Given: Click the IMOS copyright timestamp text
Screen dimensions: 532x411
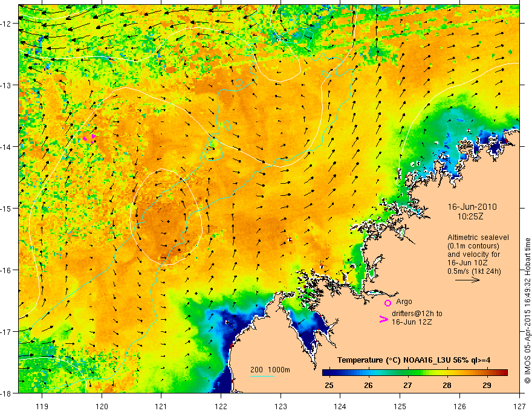Looking at the screenshot, I should pos(527,310).
